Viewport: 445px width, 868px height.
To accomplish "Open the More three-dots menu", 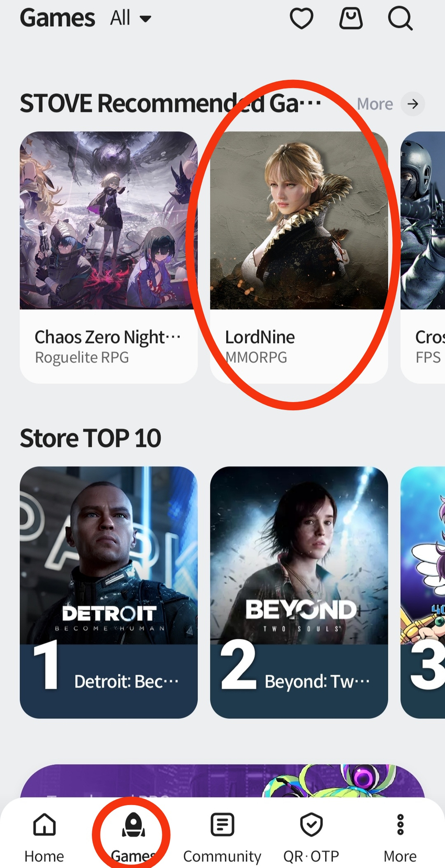I will tap(400, 825).
